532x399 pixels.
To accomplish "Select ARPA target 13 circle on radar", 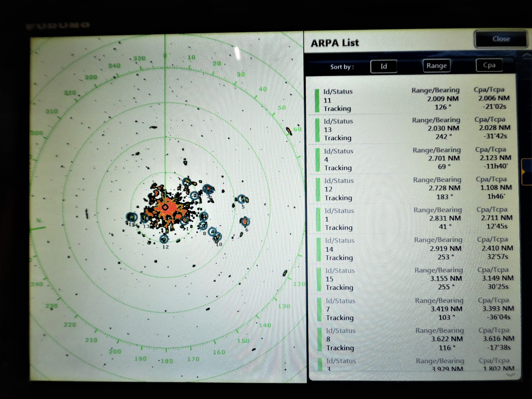I will click(x=145, y=218).
